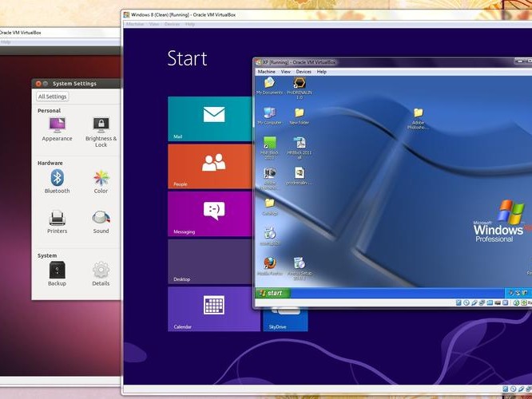Image resolution: width=532 pixels, height=399 pixels.
Task: Select the Mozilla Firefox shortcut on XP desktop
Action: [x=270, y=266]
